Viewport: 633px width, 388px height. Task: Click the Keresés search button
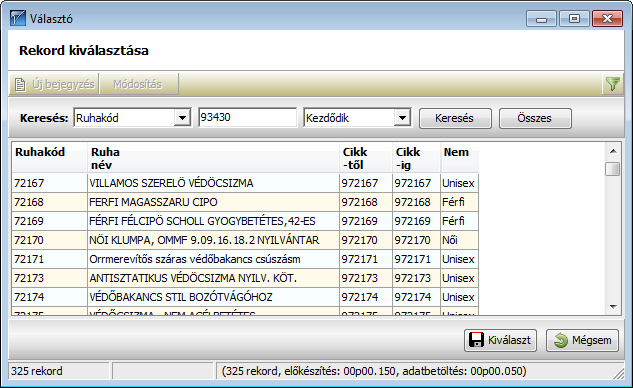click(455, 118)
